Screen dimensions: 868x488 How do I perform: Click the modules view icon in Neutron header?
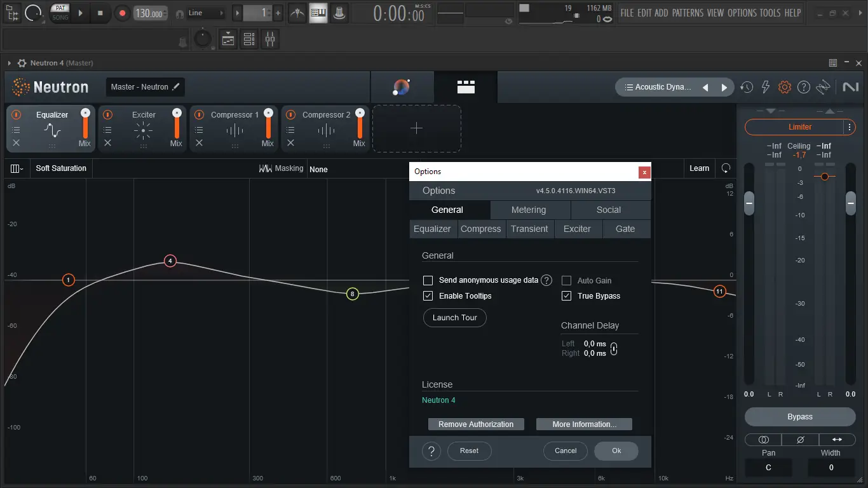[466, 87]
